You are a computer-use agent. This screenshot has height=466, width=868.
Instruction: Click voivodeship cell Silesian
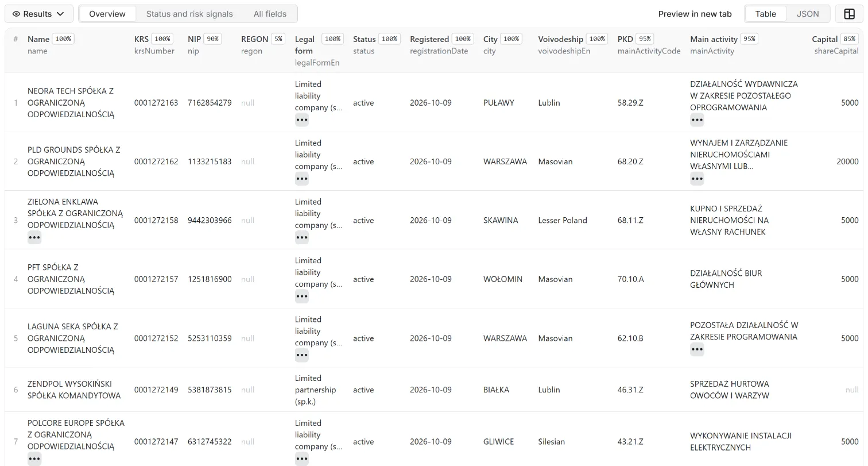click(552, 442)
